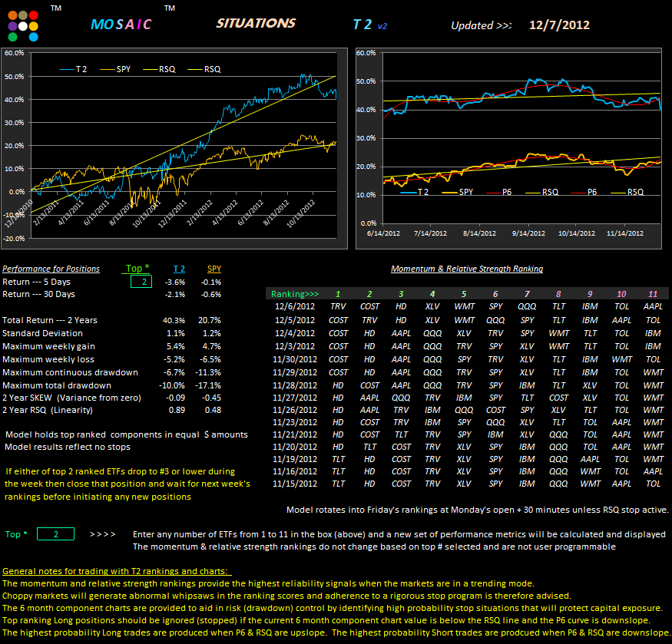Click the 11/29/2012 ranking row date
672x644 pixels.
pos(295,372)
